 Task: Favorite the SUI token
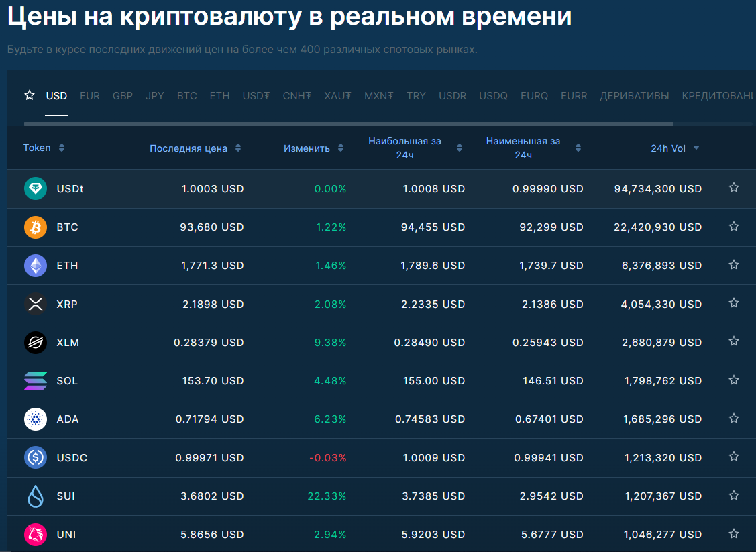pos(734,495)
